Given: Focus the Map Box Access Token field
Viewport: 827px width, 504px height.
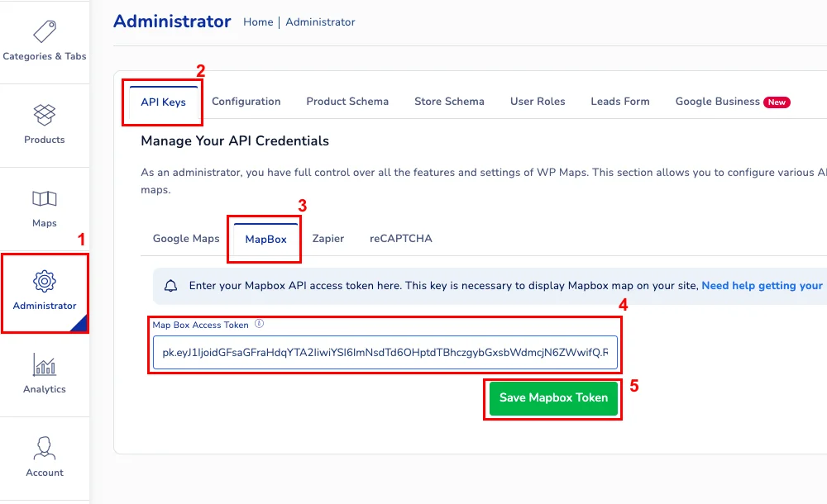Looking at the screenshot, I should point(385,353).
